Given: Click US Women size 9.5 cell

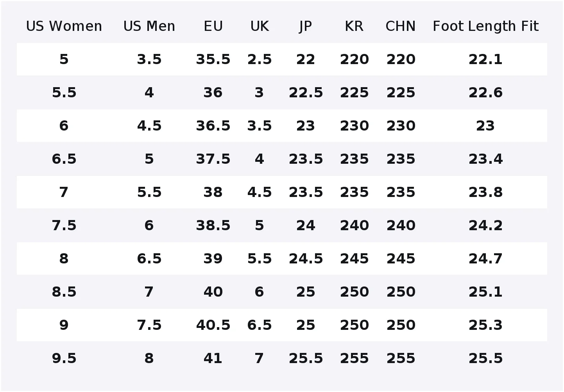Looking at the screenshot, I should tap(64, 358).
